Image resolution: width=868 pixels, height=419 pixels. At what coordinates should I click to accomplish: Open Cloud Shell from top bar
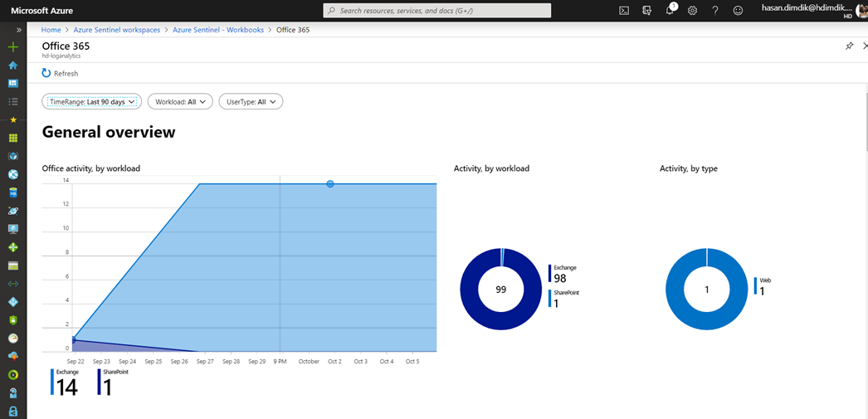[624, 11]
